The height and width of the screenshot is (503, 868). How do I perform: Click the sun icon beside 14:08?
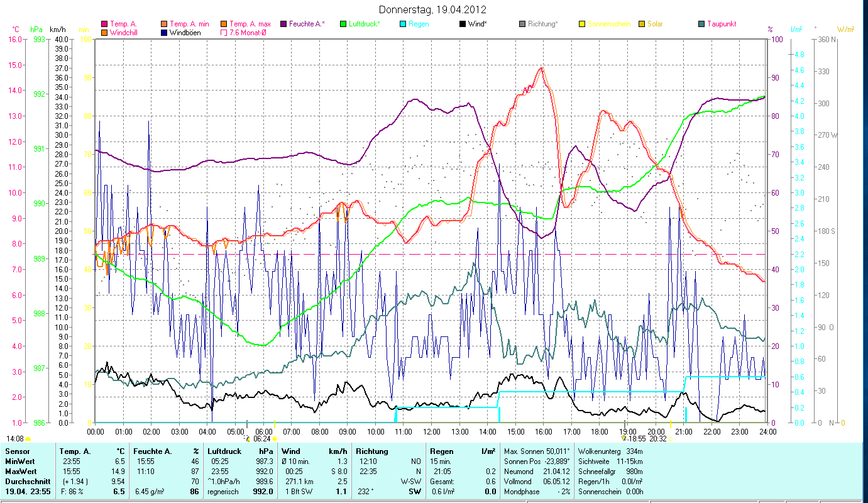pyautogui.click(x=28, y=439)
